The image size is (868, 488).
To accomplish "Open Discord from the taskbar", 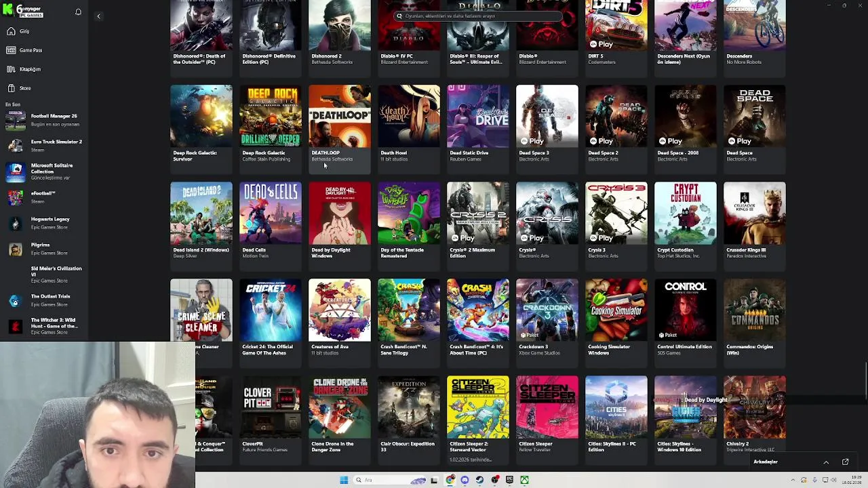I will point(465,480).
